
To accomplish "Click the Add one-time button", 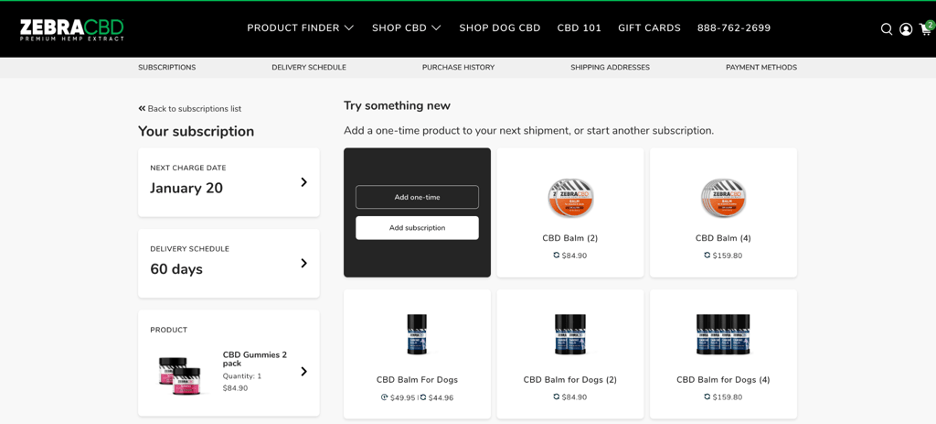I will pyautogui.click(x=417, y=197).
